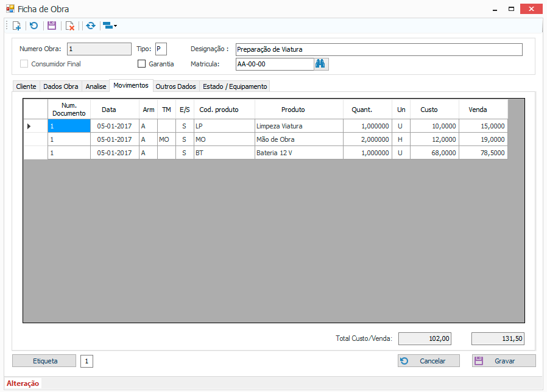Click the 'H' unit cell in Mão de Obra row
This screenshot has height=392, width=547.
click(x=401, y=139)
